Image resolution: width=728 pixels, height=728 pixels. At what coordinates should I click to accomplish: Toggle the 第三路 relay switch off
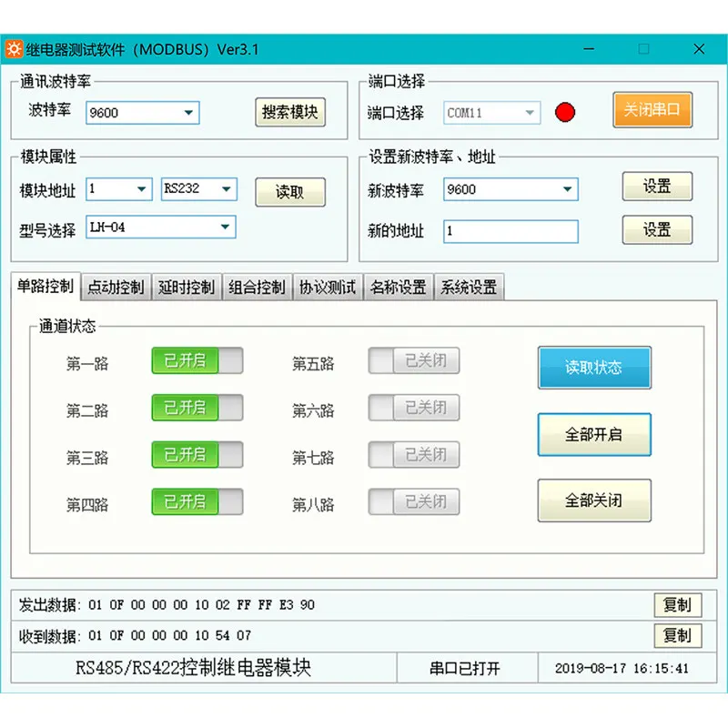click(x=197, y=454)
